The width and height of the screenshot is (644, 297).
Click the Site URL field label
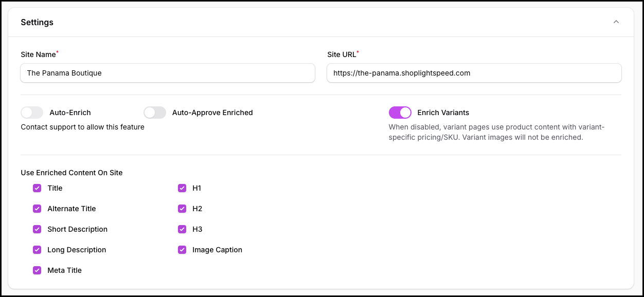pos(342,54)
